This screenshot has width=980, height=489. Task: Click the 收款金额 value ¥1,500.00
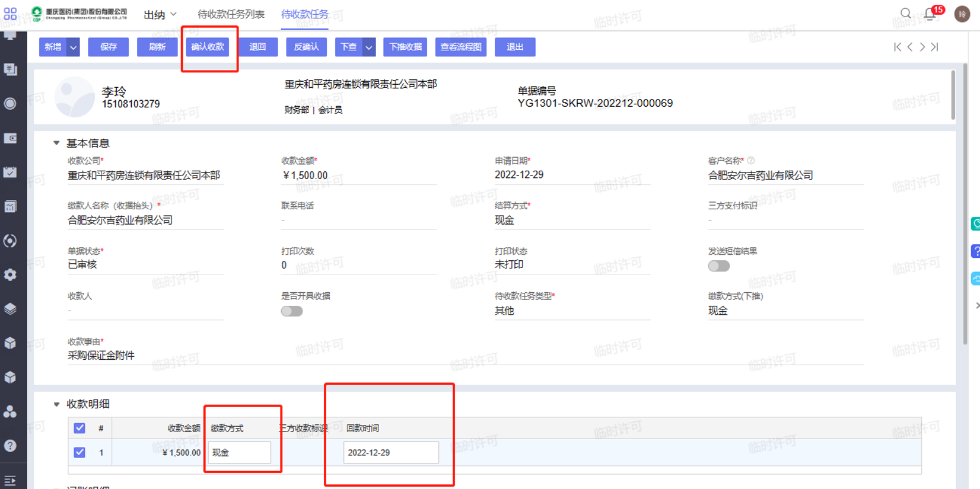[306, 175]
